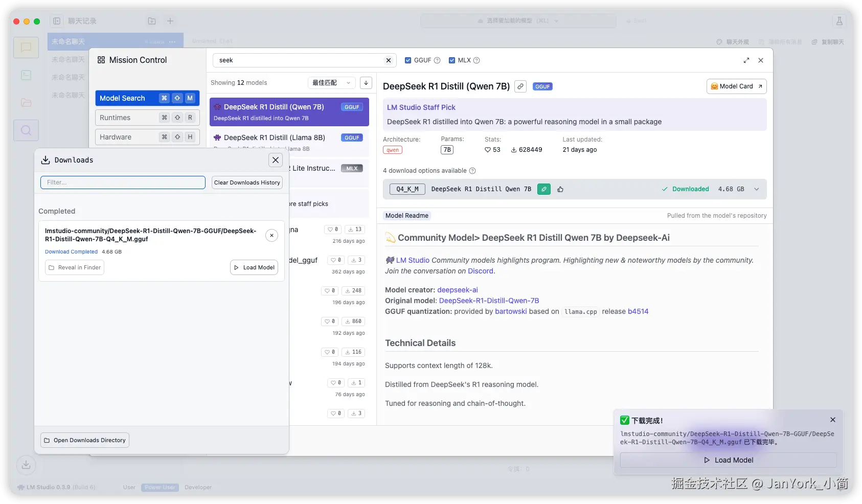Close the Mission Control dialog
Screen dimensions: 862x504
761,60
